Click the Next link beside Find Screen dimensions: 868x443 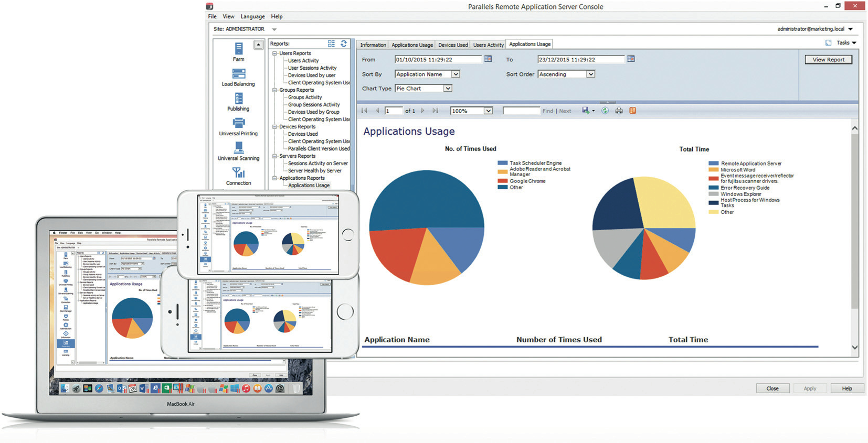click(565, 111)
